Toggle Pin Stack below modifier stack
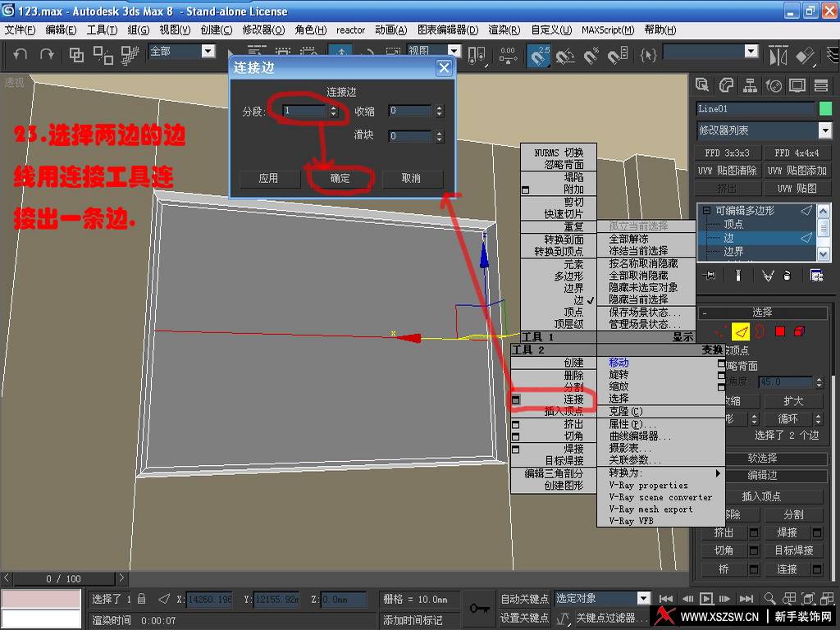Viewport: 840px width, 630px height. click(710, 276)
